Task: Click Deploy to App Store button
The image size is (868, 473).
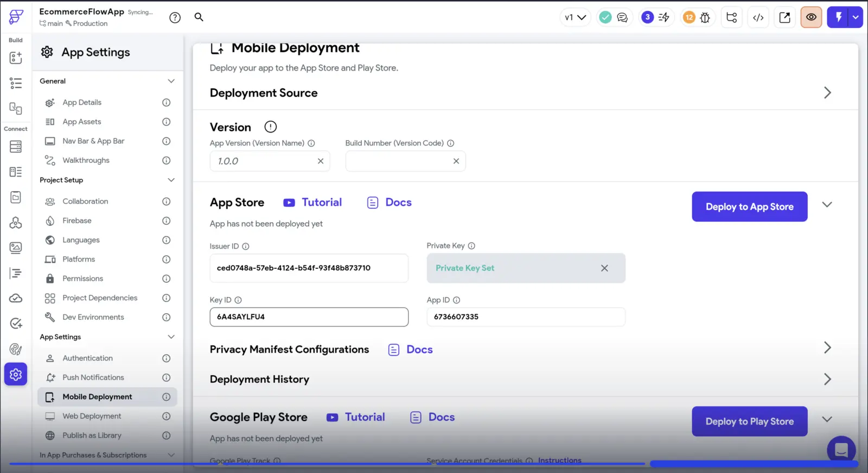Action: coord(749,207)
